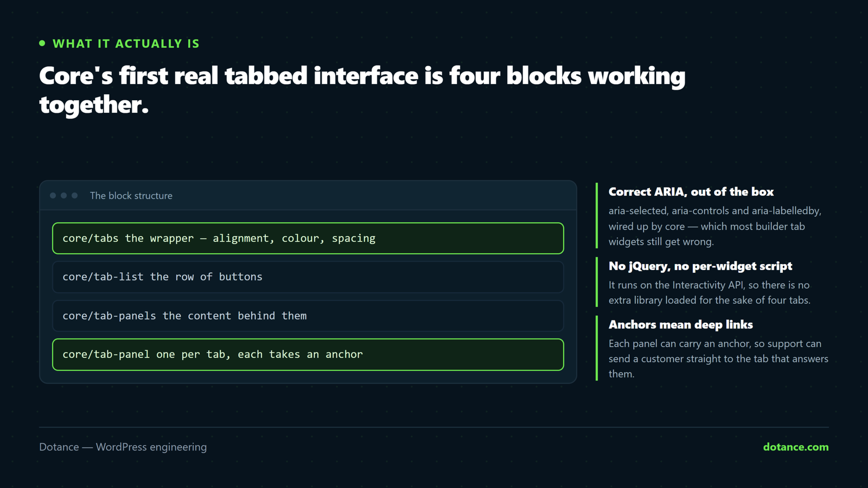868x488 pixels.
Task: Click the Interactivity API description paragraph
Action: tap(710, 292)
